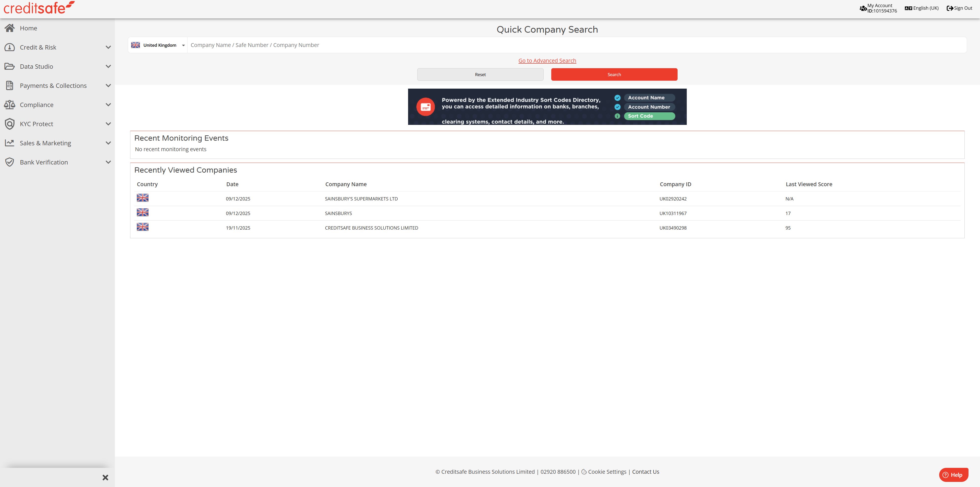Click the Credit & Risk gauge icon
Screen dimensions: 980x487
(9, 47)
